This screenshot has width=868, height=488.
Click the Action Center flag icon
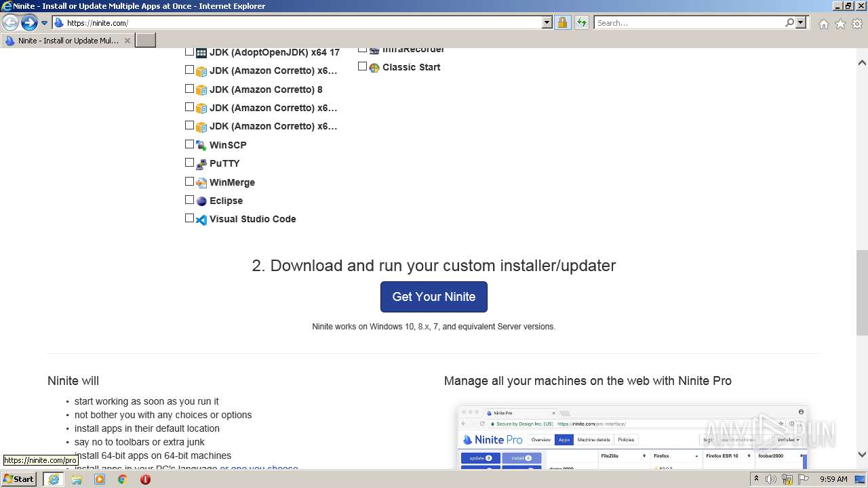804,479
